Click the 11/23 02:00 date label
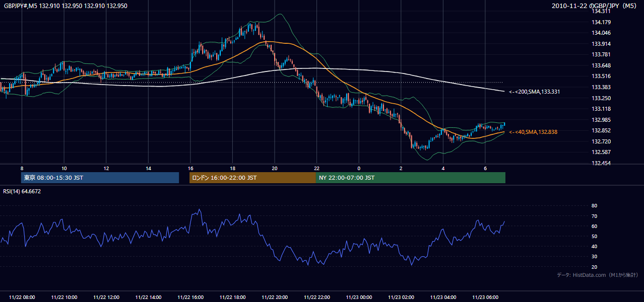 click(401, 297)
